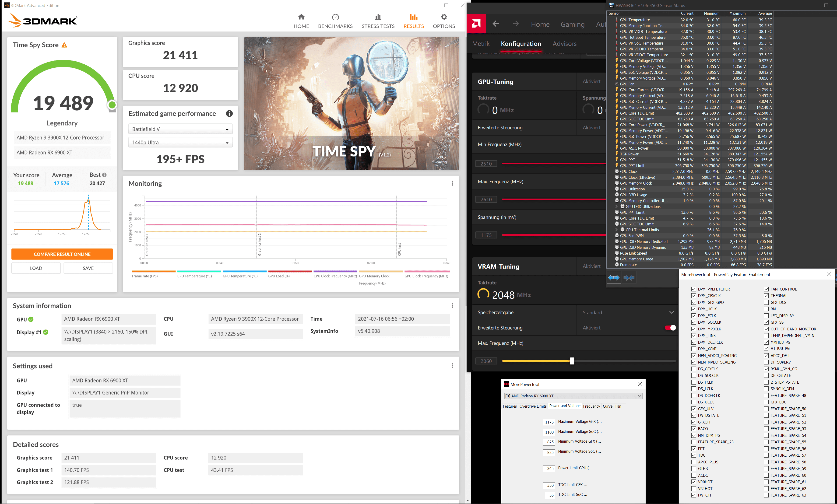Open the Battlefield V game dropdown
This screenshot has width=837, height=504.
[180, 129]
